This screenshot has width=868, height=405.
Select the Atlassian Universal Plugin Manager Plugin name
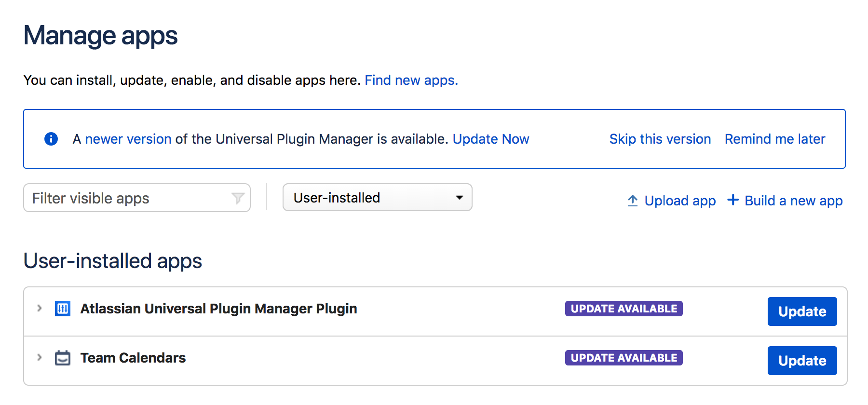(219, 309)
